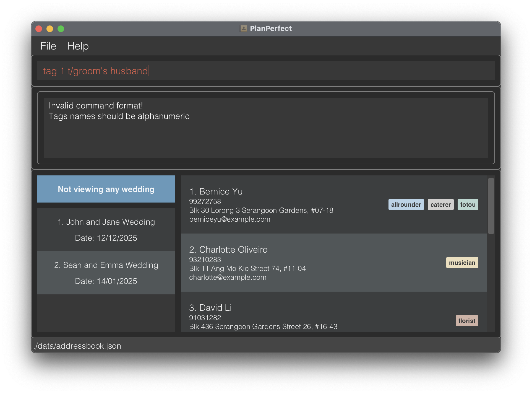Click the caterer tag badge
The width and height of the screenshot is (532, 394).
[x=440, y=204]
